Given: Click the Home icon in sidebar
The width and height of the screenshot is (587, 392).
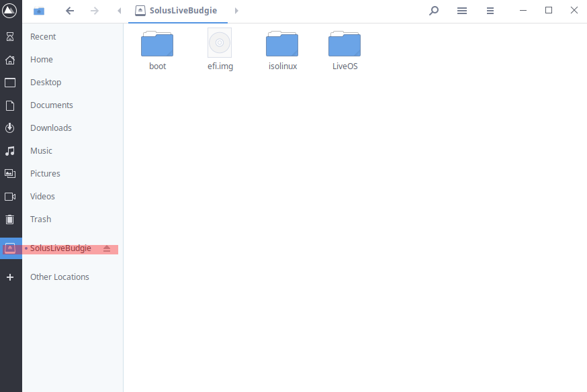Looking at the screenshot, I should point(10,60).
